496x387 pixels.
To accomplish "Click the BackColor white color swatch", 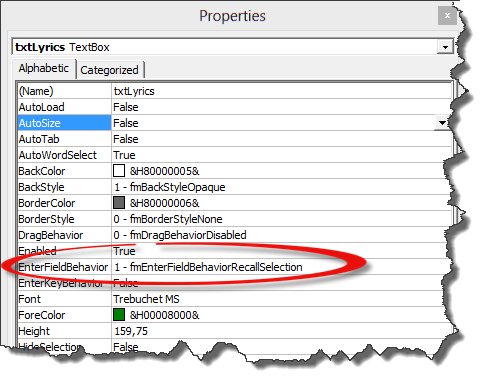I will (119, 171).
